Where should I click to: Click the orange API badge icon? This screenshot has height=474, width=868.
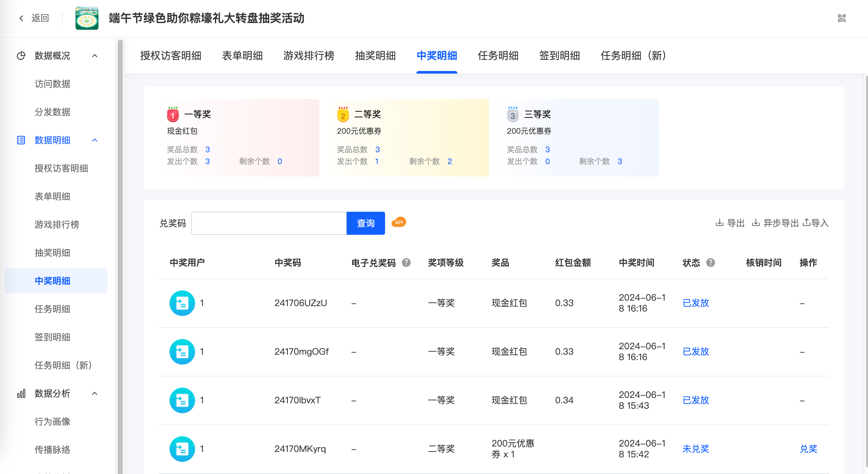398,222
